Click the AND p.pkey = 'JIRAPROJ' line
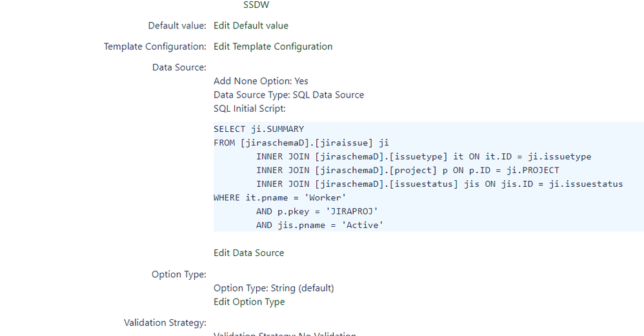Viewport: 644px width, 336px height. 317,211
